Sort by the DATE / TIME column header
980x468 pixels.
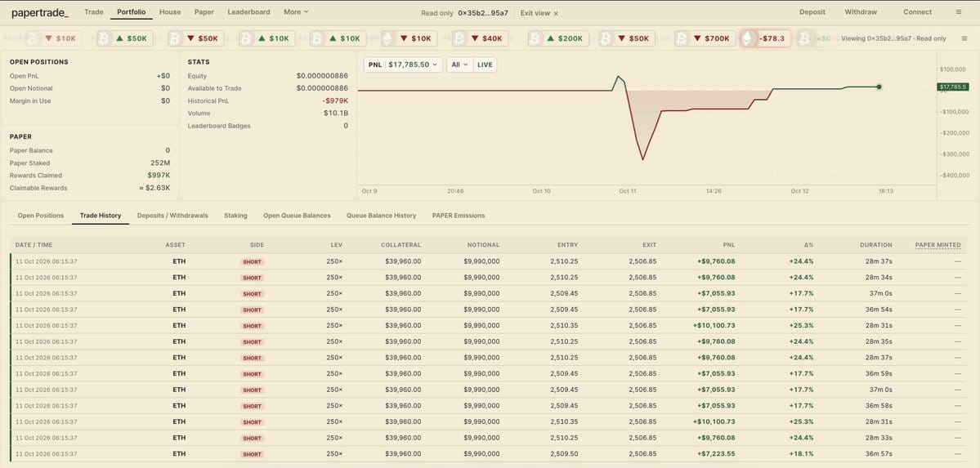point(34,245)
